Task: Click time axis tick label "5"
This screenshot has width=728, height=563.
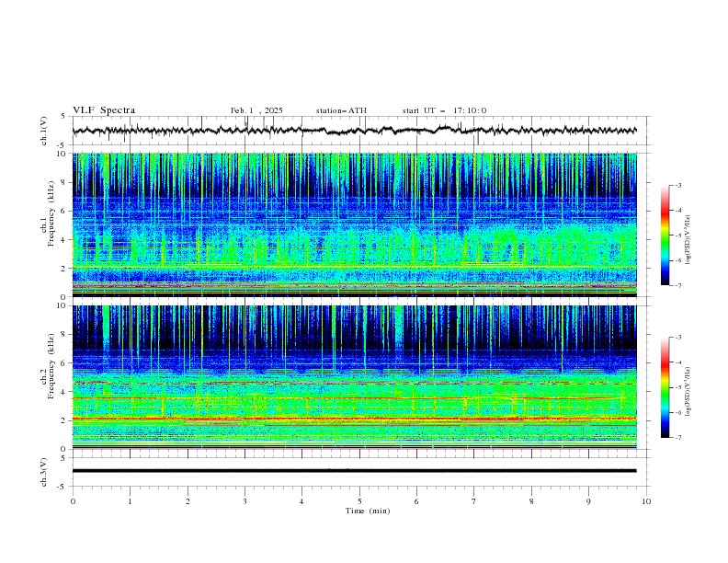Action: 359,501
